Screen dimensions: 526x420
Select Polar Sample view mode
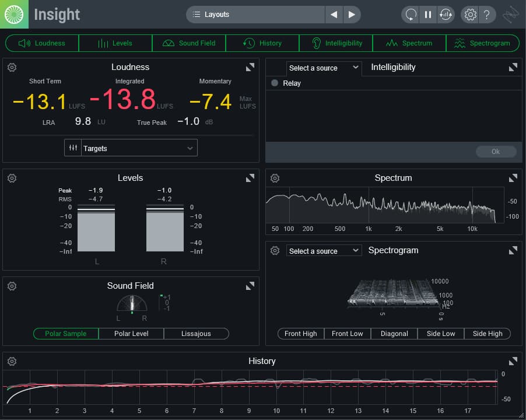click(x=66, y=334)
